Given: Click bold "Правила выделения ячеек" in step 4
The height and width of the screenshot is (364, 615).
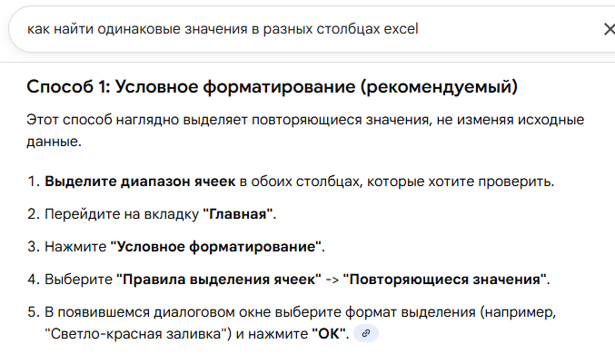Looking at the screenshot, I should (219, 280).
